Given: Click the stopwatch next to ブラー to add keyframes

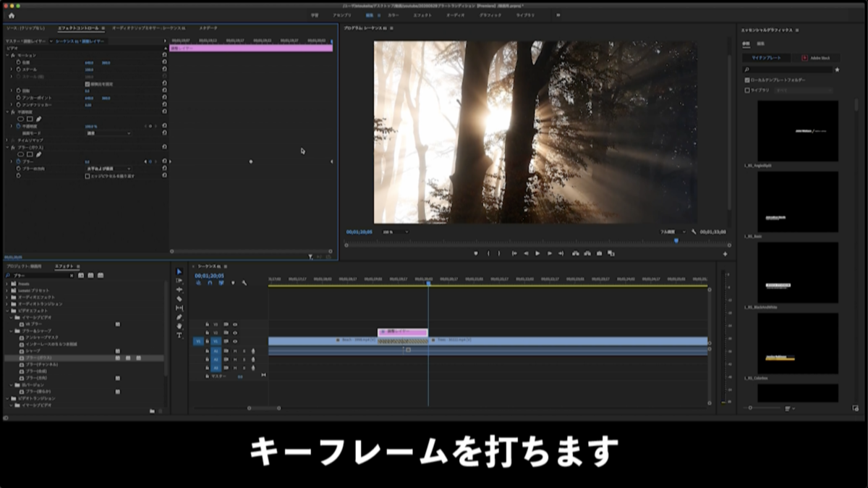Looking at the screenshot, I should click(x=18, y=161).
